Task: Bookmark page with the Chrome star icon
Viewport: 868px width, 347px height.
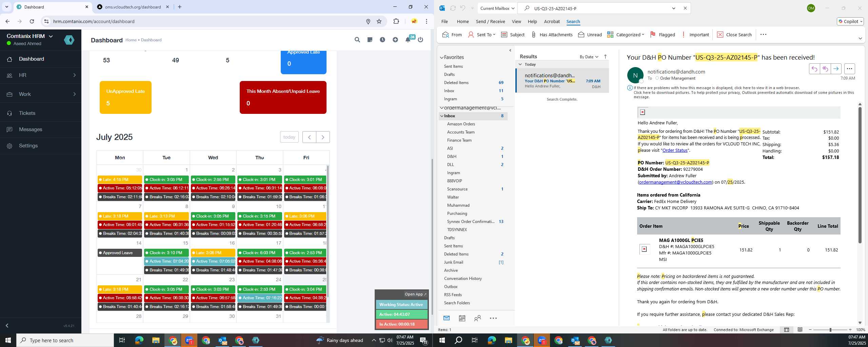Action: point(379,21)
